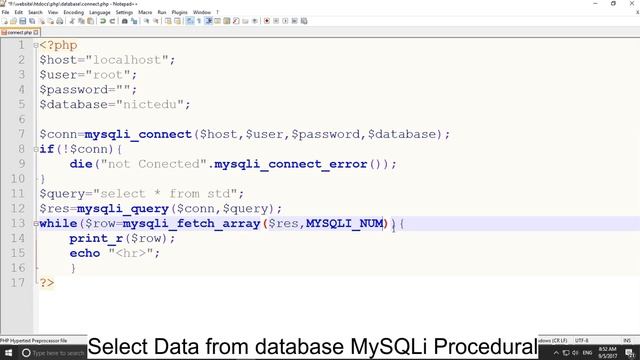The image size is (640, 360).
Task: Click the echo "<hr>" line
Action: [x=114, y=253]
